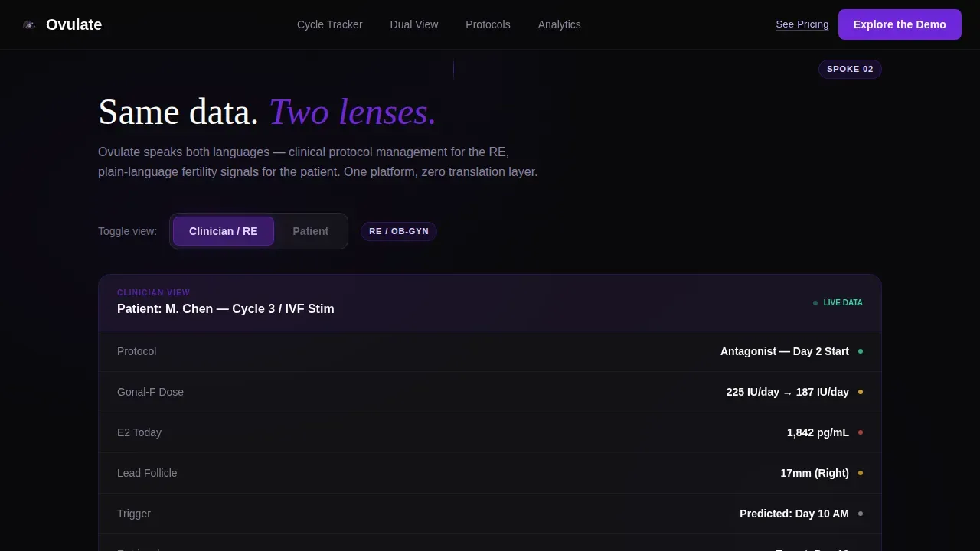Click the green Protocol status dot
The image size is (980, 551).
(x=861, y=351)
